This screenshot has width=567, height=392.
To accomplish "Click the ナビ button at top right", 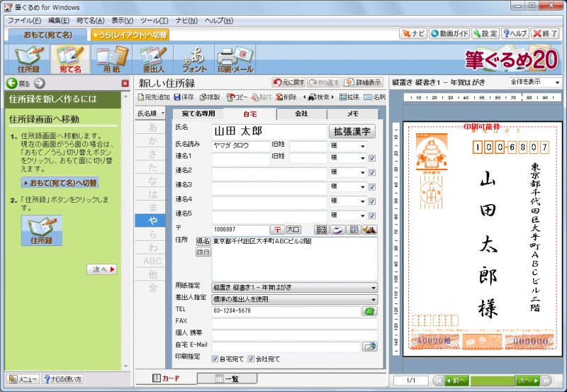I will 413,33.
